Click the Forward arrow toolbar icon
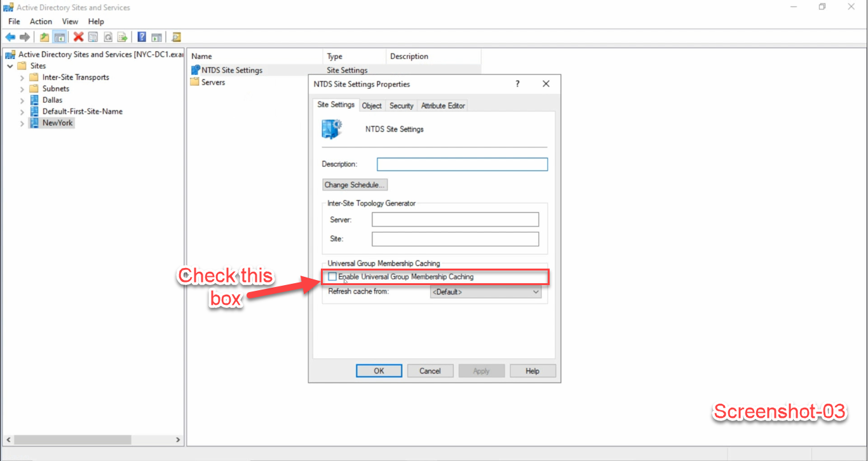This screenshot has height=461, width=868. [25, 37]
